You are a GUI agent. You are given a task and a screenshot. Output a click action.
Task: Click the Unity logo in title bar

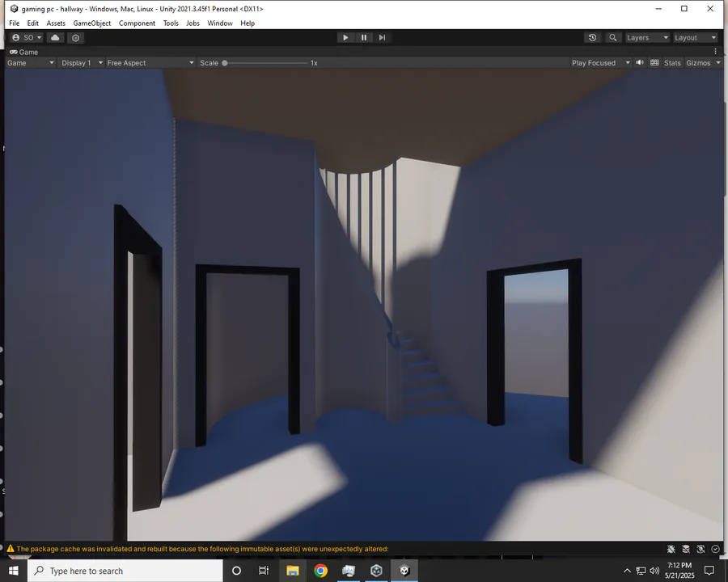point(15,9)
